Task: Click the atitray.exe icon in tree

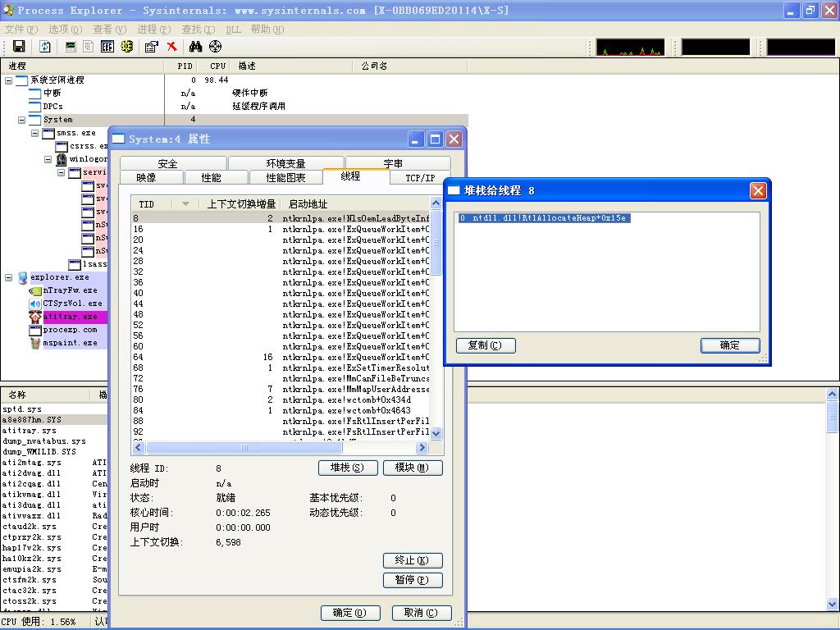Action: pyautogui.click(x=35, y=317)
